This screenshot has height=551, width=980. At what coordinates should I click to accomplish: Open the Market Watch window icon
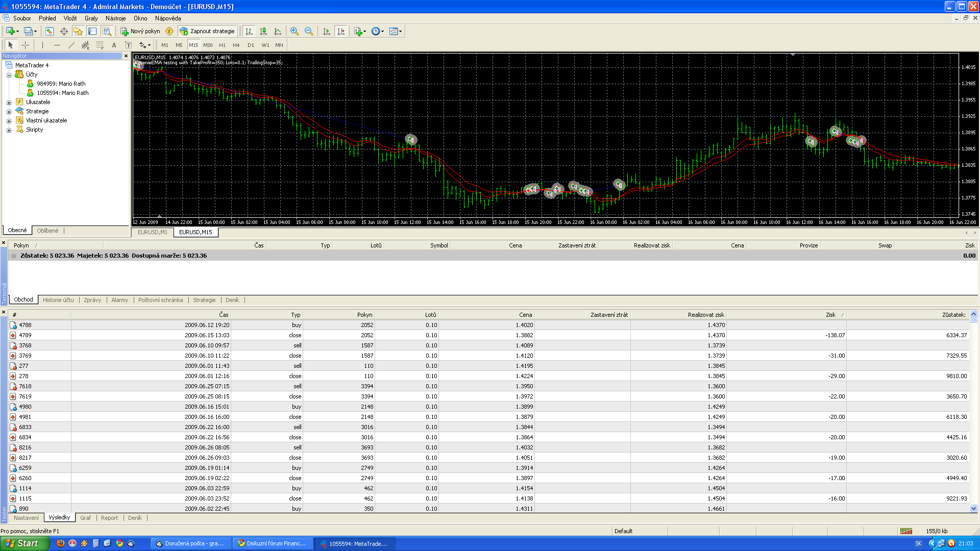tap(50, 31)
